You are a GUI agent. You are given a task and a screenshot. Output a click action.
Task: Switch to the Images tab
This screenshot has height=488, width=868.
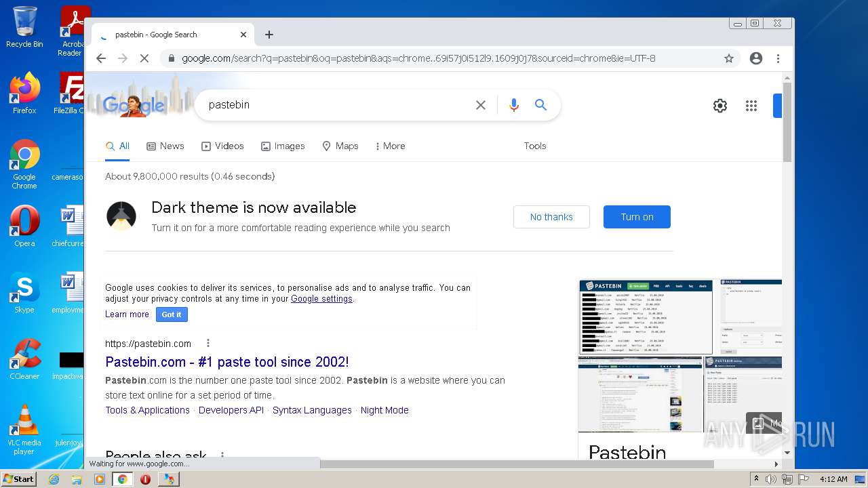click(283, 146)
